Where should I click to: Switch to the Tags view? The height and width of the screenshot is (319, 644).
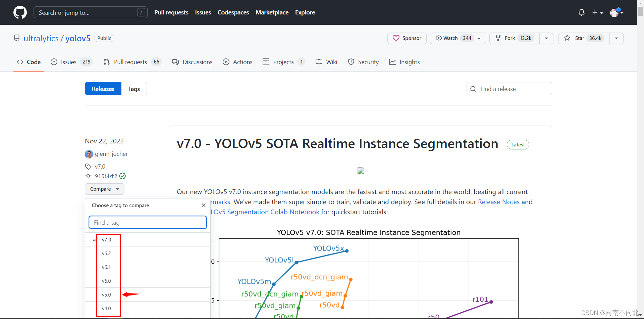pyautogui.click(x=134, y=89)
